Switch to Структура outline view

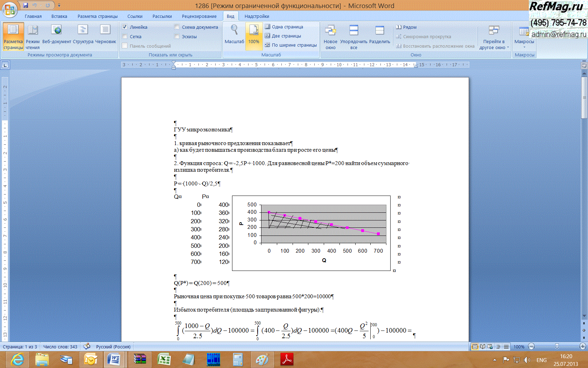(x=83, y=34)
